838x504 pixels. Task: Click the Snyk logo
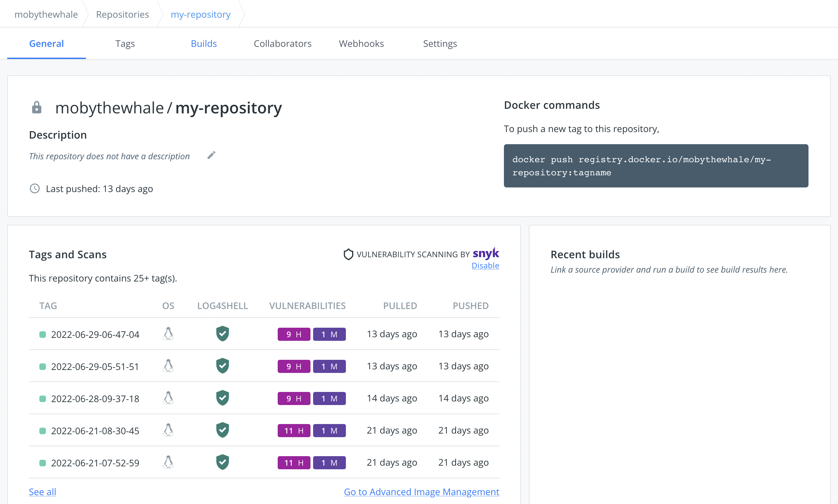[486, 253]
